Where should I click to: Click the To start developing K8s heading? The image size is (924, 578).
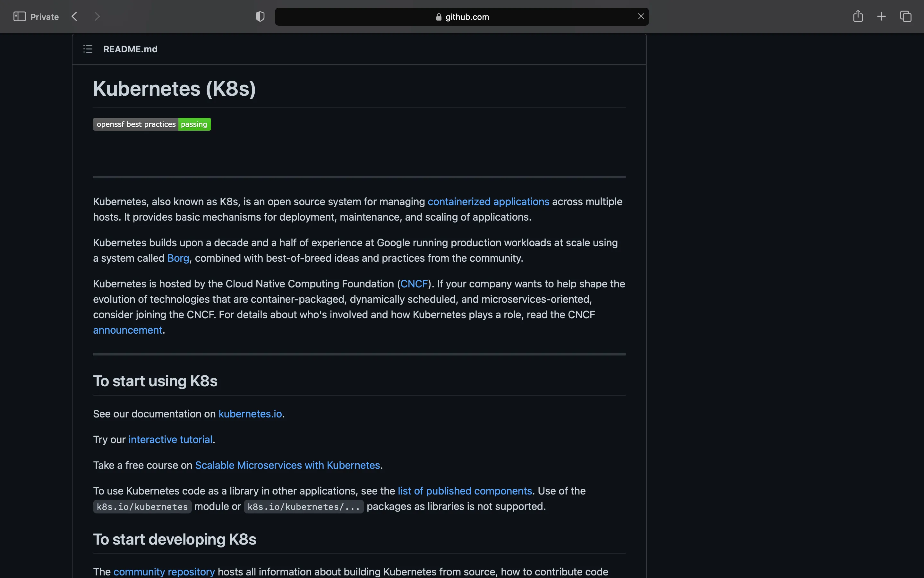175,539
